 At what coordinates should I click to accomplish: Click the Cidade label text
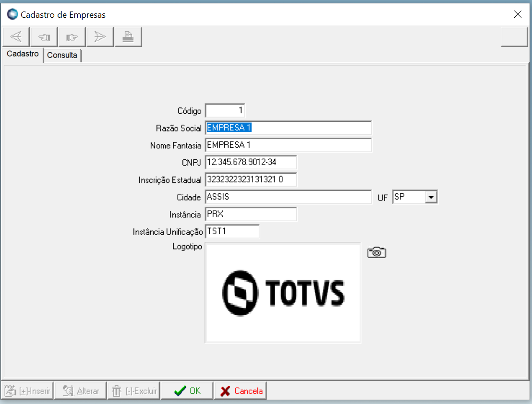pos(189,197)
